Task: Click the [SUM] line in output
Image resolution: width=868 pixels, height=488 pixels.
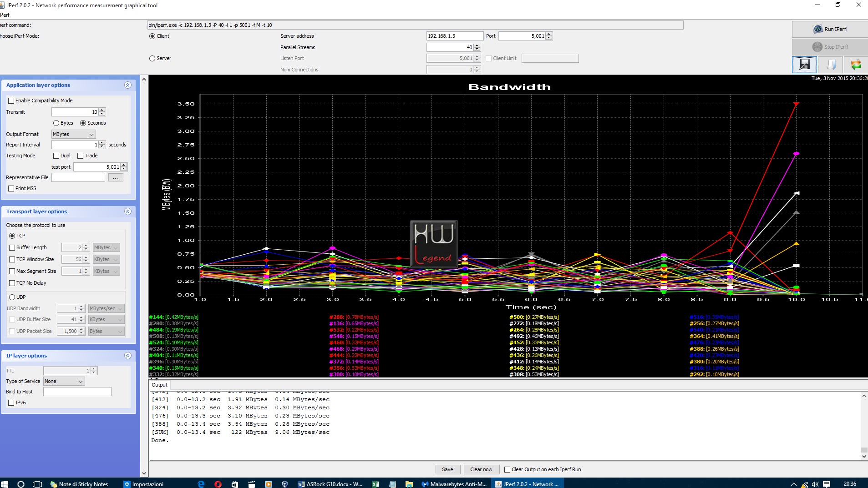Action: (x=241, y=432)
